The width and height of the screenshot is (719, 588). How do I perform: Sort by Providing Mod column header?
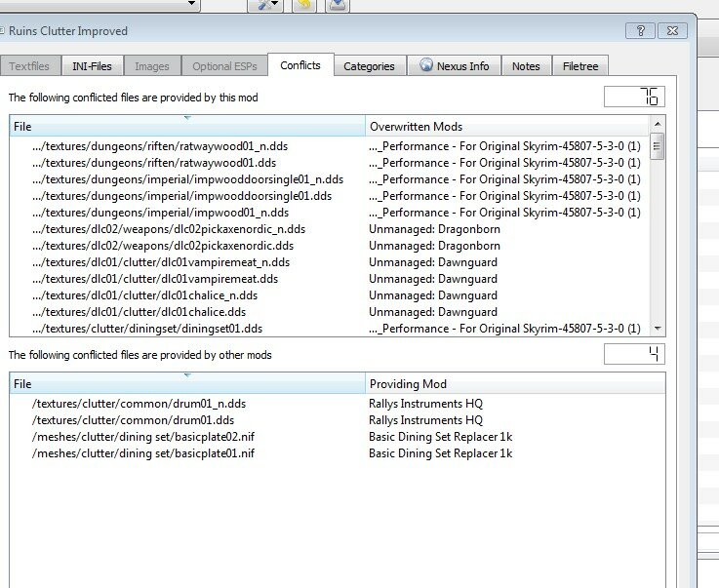(x=507, y=384)
